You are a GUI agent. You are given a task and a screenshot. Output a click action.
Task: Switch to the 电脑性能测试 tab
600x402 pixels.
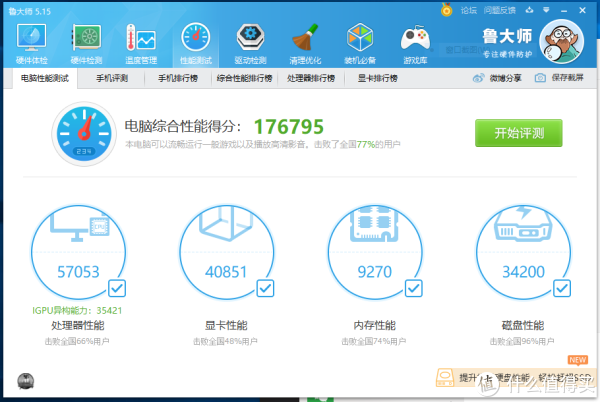tap(45, 78)
